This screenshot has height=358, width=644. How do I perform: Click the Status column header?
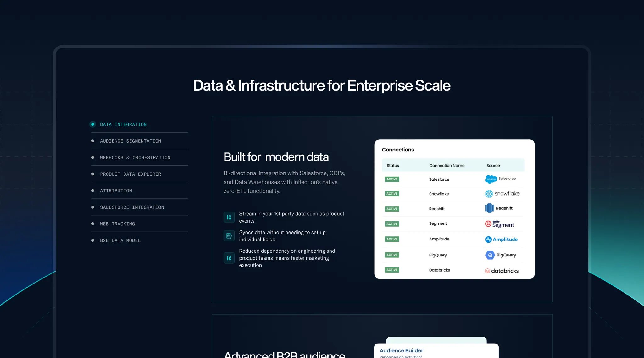(393, 166)
